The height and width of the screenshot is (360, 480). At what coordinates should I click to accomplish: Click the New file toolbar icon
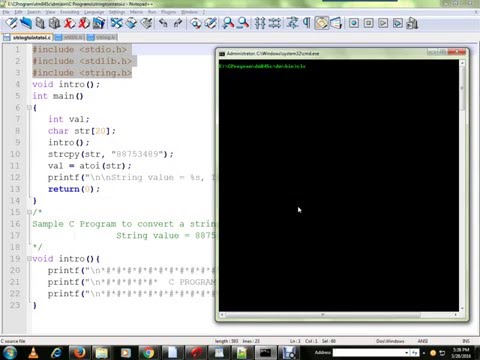(11, 23)
